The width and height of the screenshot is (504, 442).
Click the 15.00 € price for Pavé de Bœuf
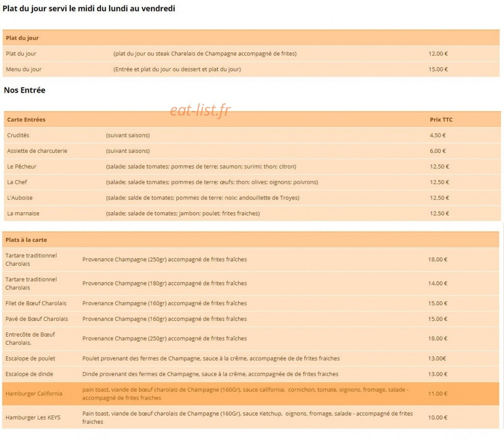[x=437, y=319]
